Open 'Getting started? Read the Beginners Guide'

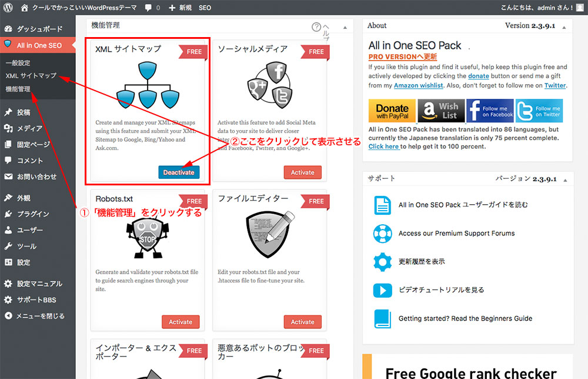click(465, 318)
